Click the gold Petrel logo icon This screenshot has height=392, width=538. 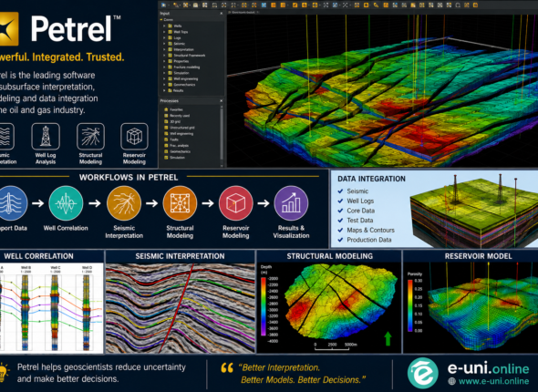[x=8, y=29]
